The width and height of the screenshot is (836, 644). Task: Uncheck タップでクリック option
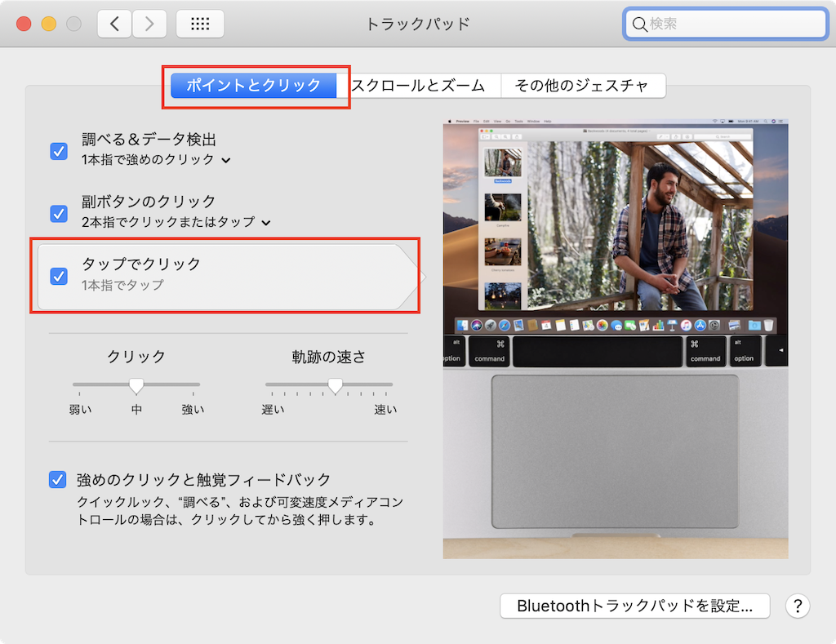click(57, 277)
